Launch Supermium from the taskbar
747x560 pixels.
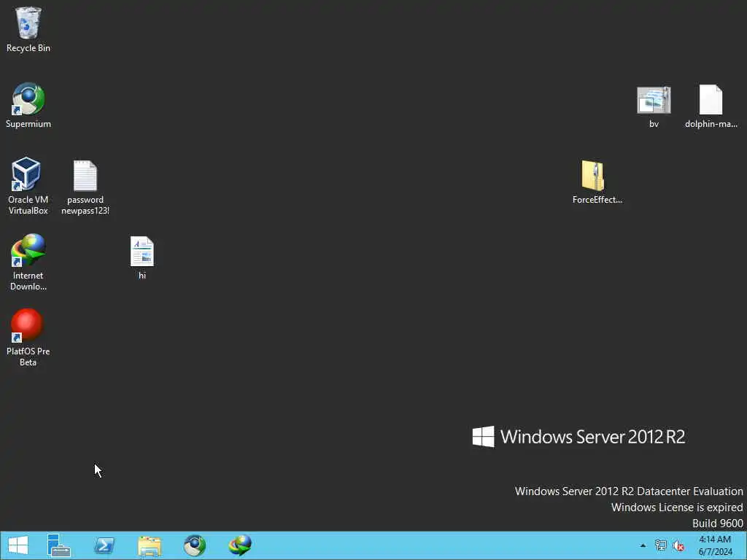click(x=194, y=545)
